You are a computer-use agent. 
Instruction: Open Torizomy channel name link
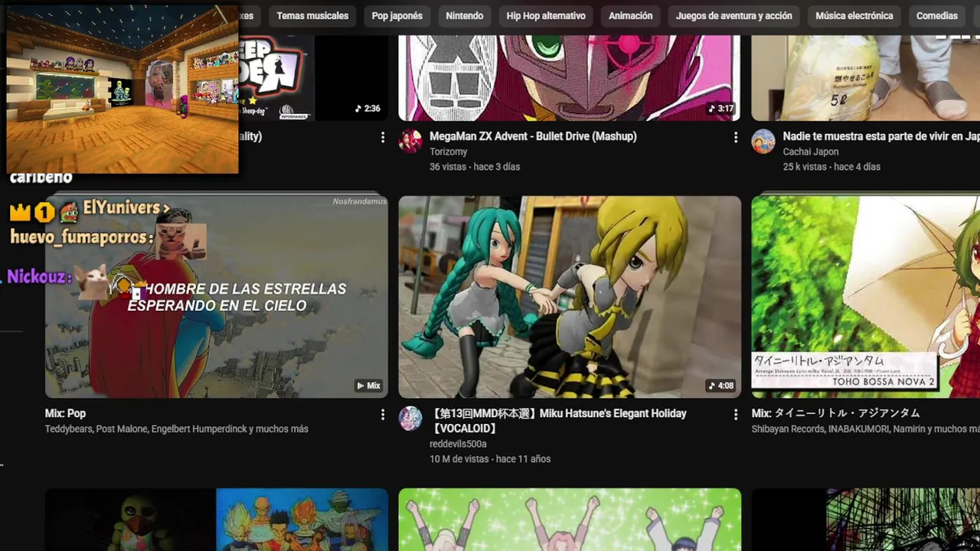tap(449, 152)
